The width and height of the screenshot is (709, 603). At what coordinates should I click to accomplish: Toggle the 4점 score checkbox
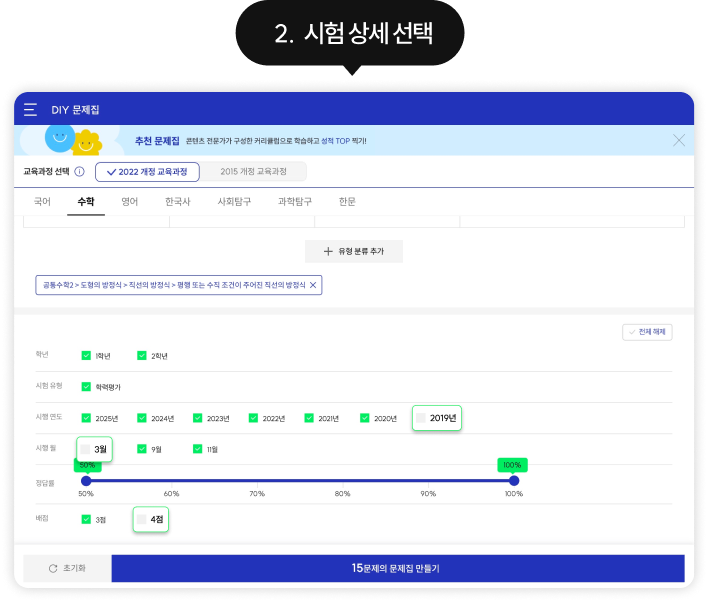tap(142, 519)
